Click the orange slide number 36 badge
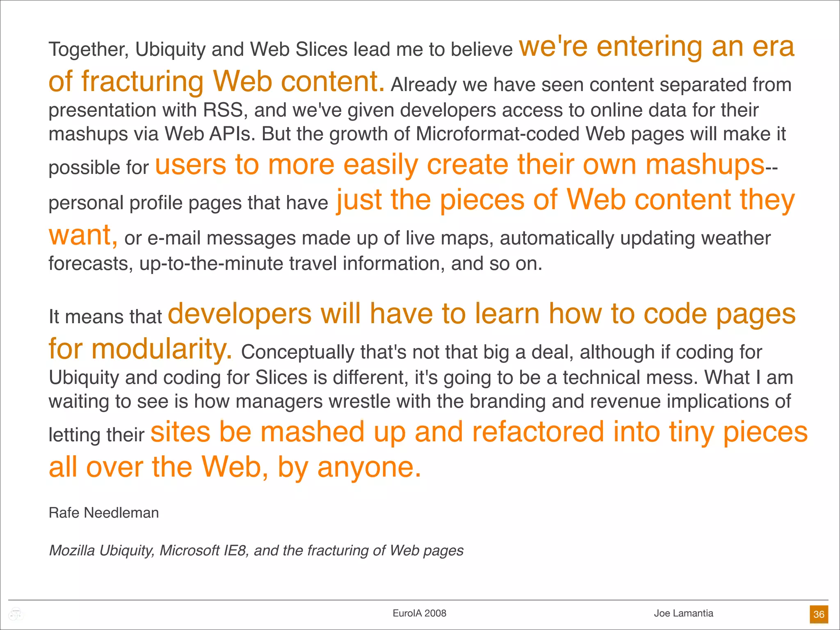840x630 pixels. (x=819, y=614)
